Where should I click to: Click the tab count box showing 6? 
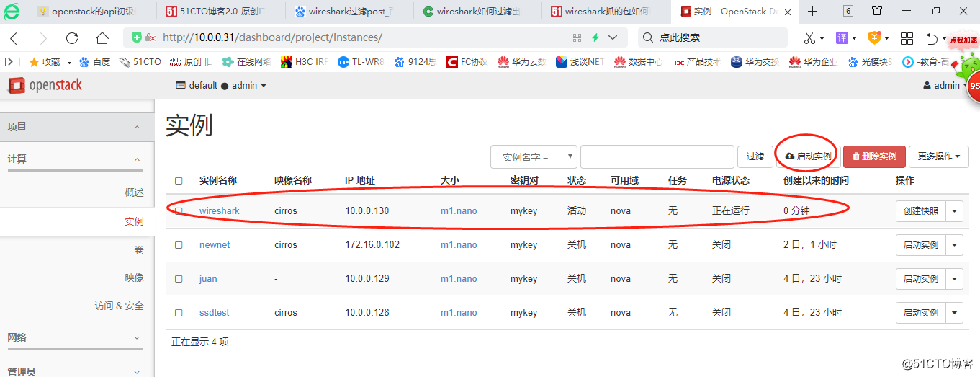coord(848,11)
